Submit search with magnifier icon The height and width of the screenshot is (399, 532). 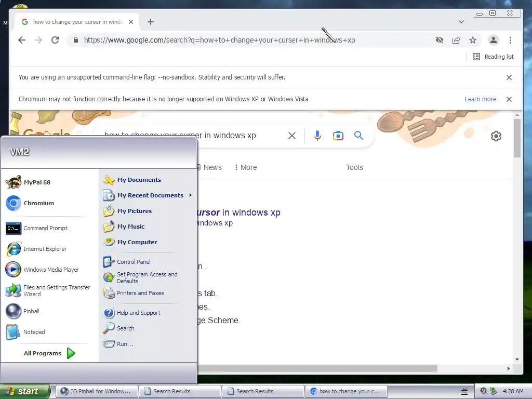coord(358,136)
